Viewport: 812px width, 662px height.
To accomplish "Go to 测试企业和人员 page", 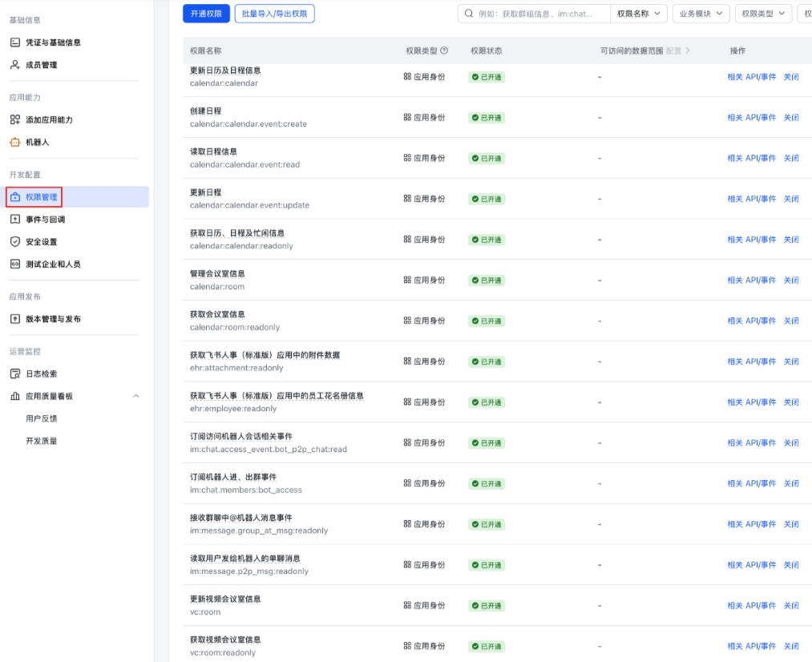I will [53, 264].
